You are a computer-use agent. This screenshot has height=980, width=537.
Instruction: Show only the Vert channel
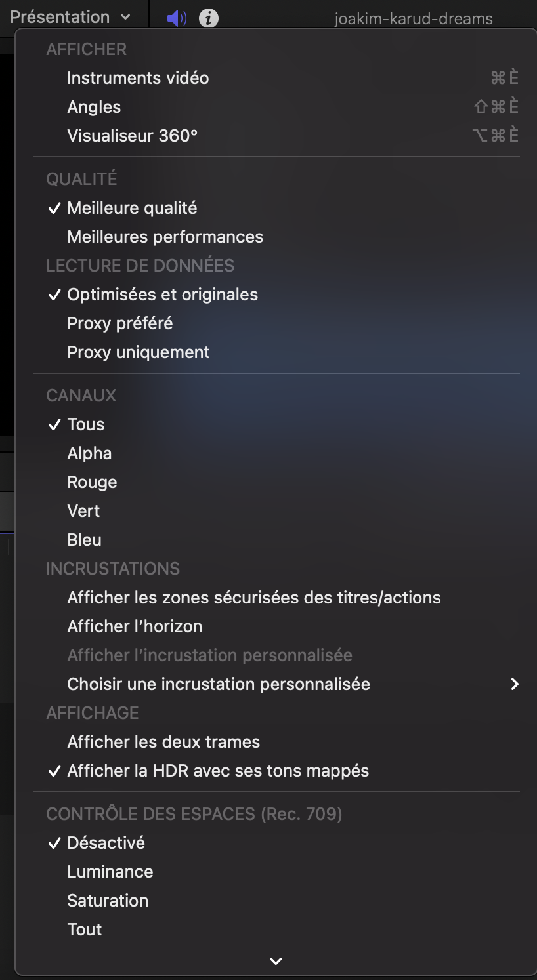coord(83,511)
